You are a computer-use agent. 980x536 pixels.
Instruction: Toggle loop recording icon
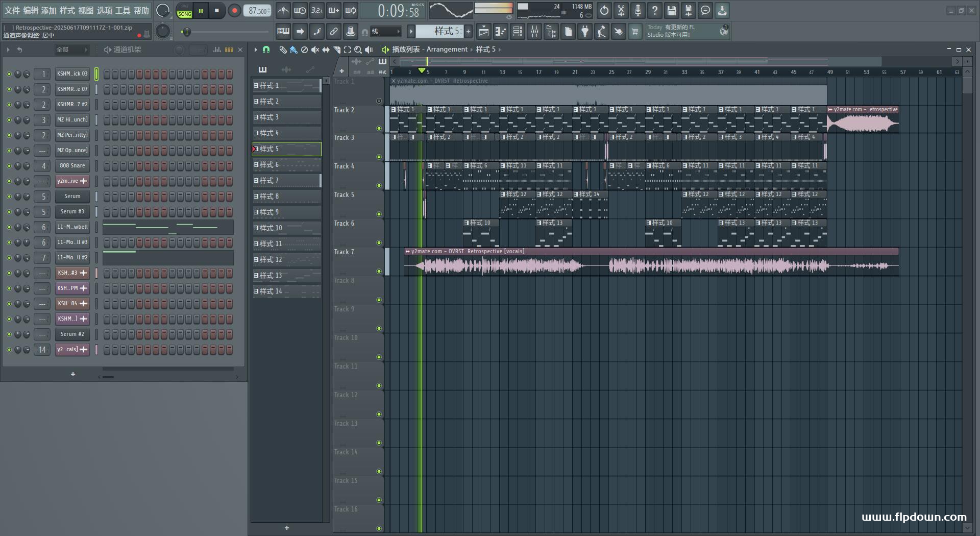coord(351,10)
